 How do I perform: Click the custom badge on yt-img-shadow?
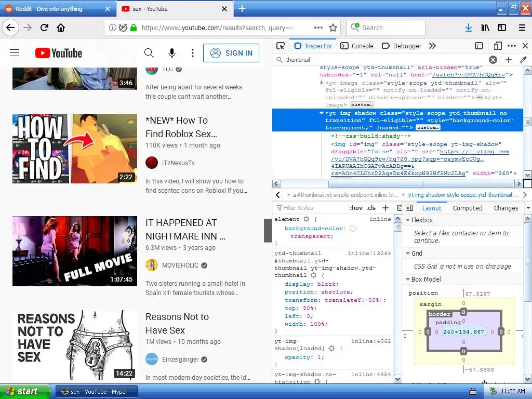[428, 128]
